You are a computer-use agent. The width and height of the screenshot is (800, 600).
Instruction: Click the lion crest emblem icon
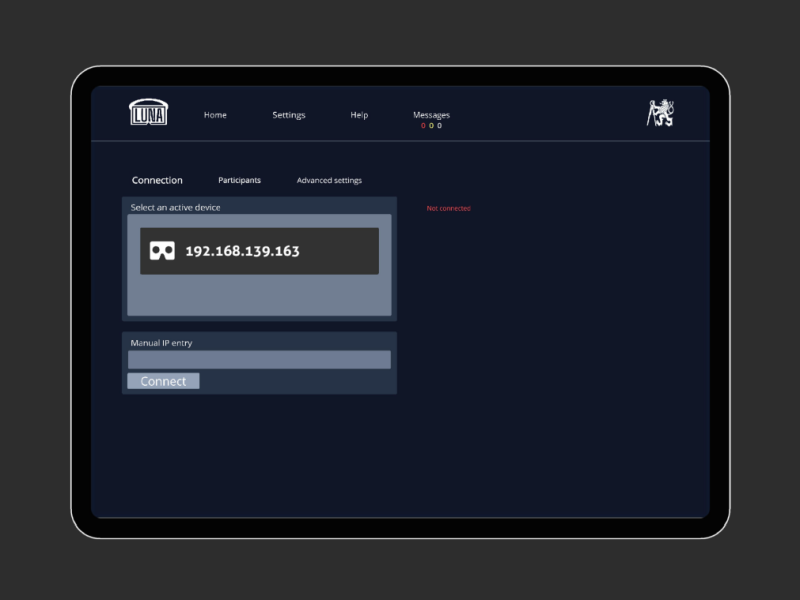[x=659, y=113]
